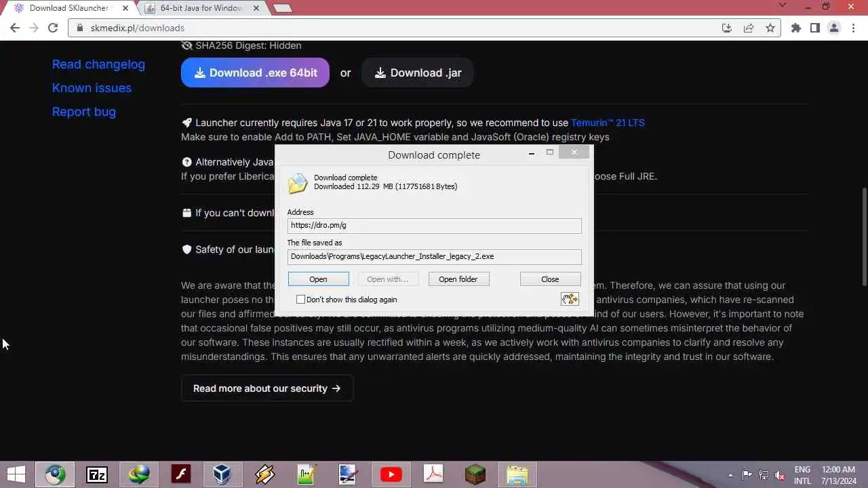Click the hand icon in Download complete dialog

click(x=570, y=299)
